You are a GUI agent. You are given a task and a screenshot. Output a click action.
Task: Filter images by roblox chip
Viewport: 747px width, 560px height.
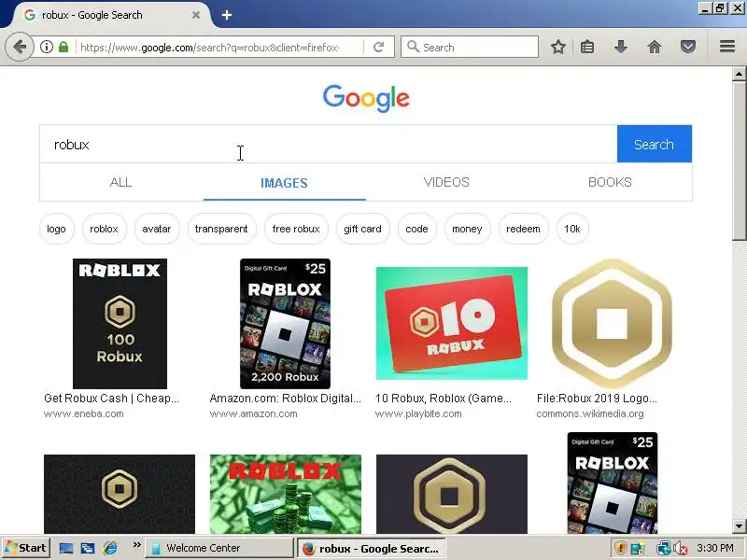coord(104,229)
